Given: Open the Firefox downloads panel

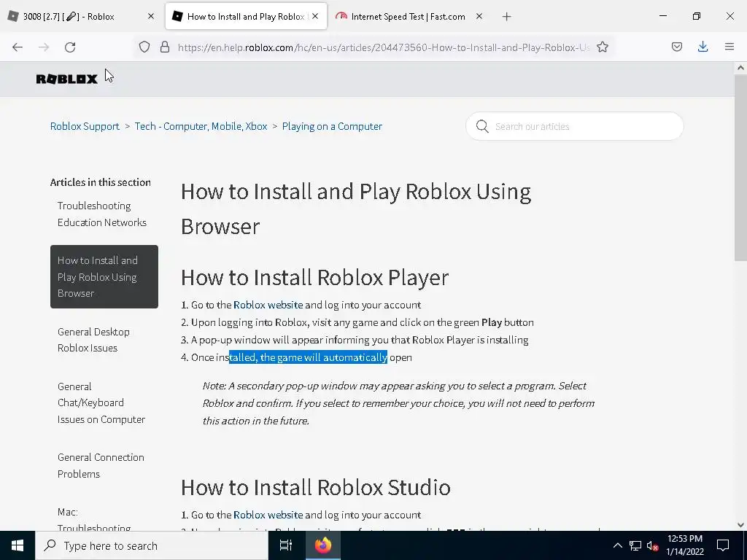Looking at the screenshot, I should [703, 47].
